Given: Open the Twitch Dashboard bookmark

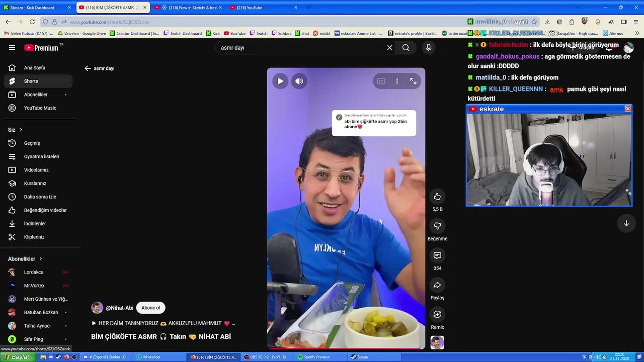Looking at the screenshot, I should [182, 34].
